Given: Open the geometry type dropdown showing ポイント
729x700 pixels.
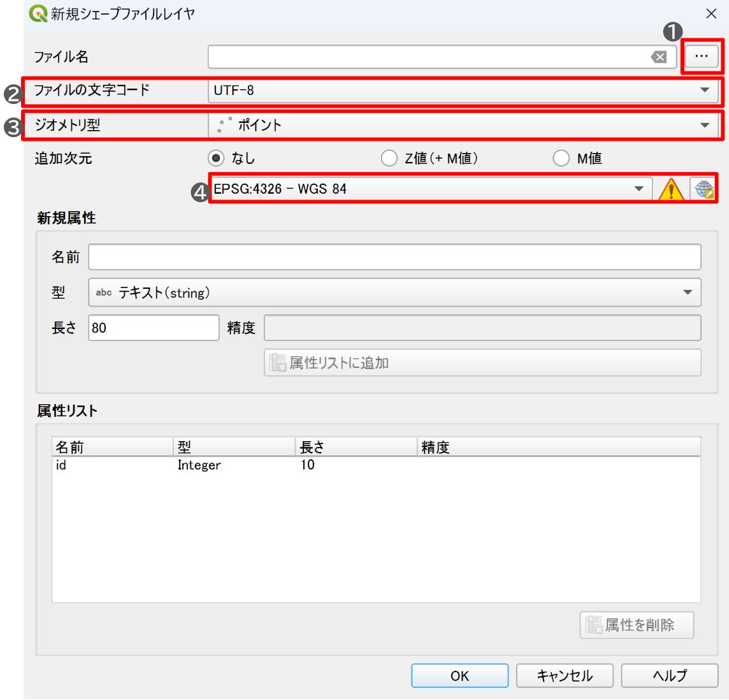Looking at the screenshot, I should pyautogui.click(x=463, y=125).
